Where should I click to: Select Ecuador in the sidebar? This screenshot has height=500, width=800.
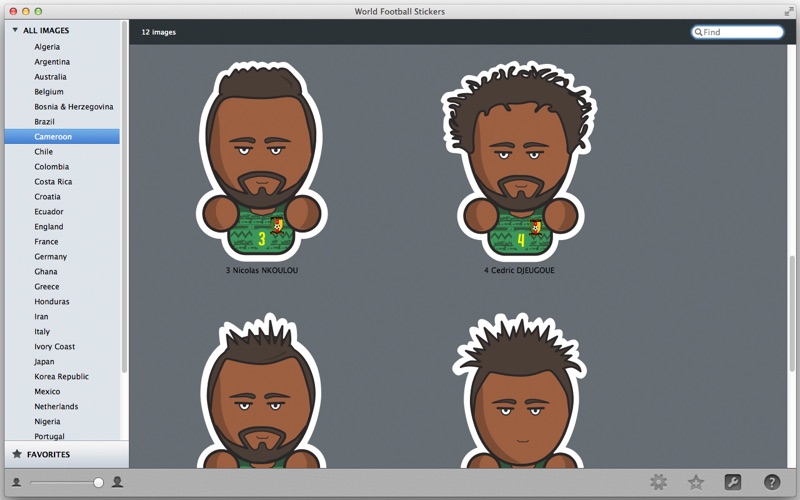(49, 212)
